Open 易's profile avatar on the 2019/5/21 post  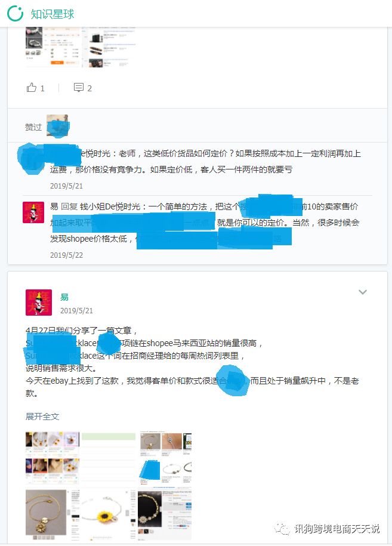coord(39,303)
